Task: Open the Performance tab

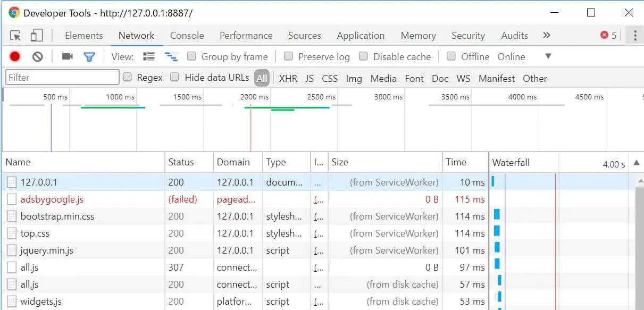Action: click(246, 36)
